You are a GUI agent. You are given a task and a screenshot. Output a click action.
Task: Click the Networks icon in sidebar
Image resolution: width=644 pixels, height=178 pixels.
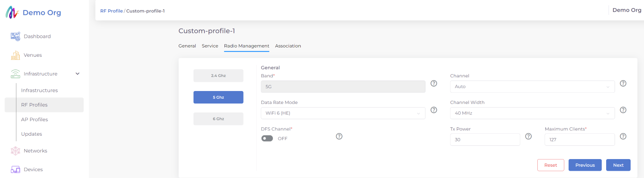pos(15,151)
